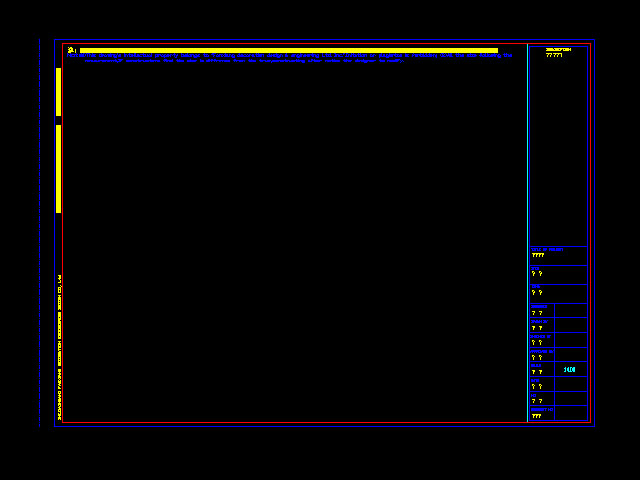Click the white vertical divider line left of title block
Image resolution: width=640 pixels, height=480 pixels.
coord(527,232)
